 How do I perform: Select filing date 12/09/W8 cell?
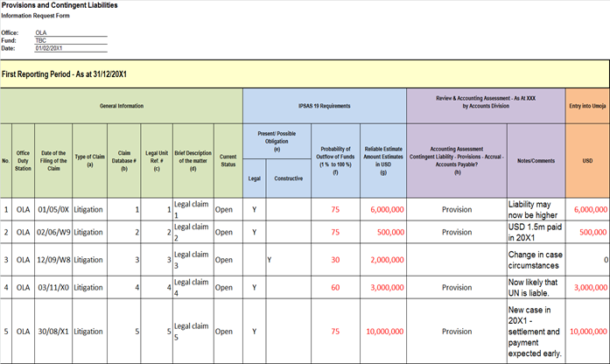point(54,260)
